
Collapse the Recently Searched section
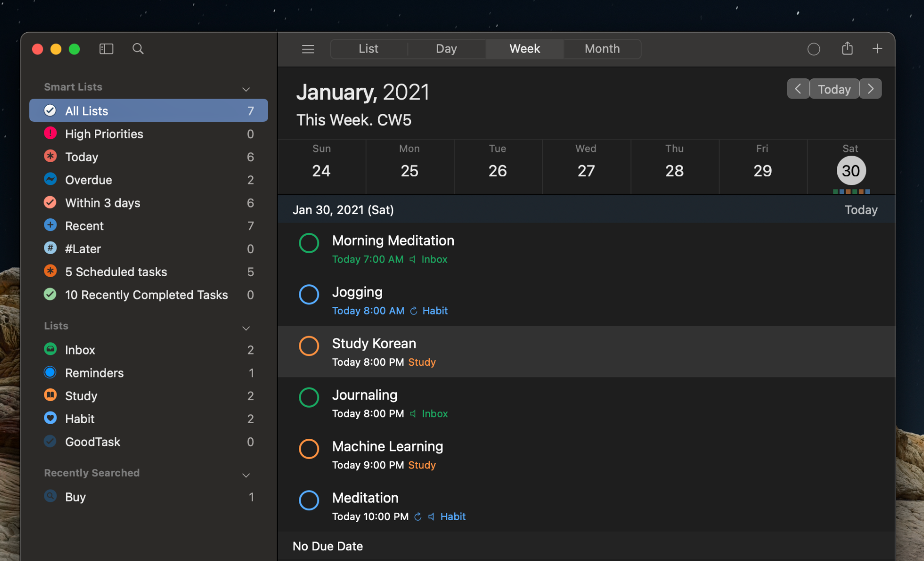pyautogui.click(x=246, y=475)
